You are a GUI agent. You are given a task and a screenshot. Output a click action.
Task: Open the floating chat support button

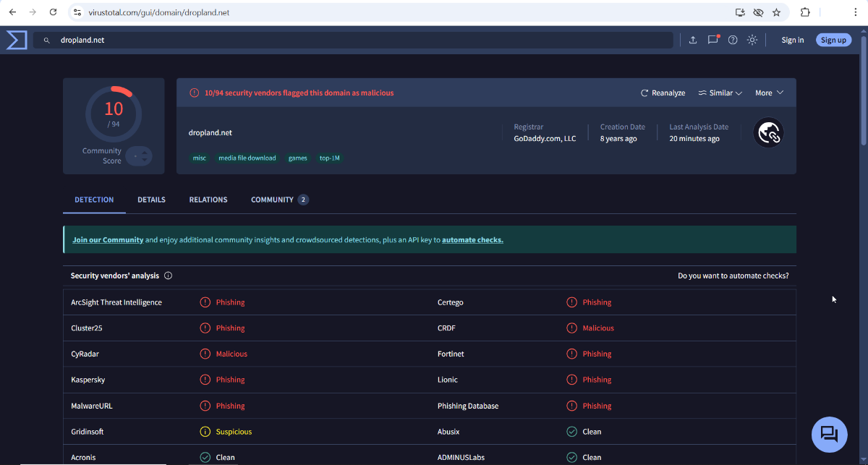click(x=830, y=434)
